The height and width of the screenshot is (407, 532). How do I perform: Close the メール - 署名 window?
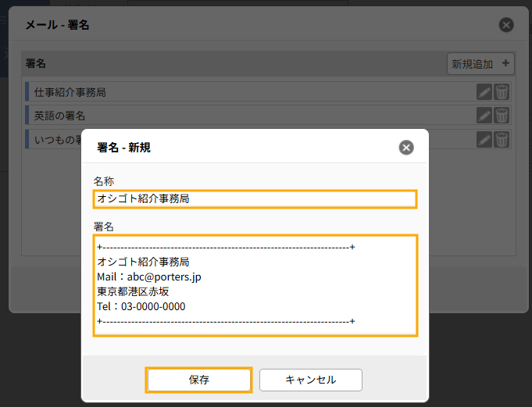click(x=506, y=25)
